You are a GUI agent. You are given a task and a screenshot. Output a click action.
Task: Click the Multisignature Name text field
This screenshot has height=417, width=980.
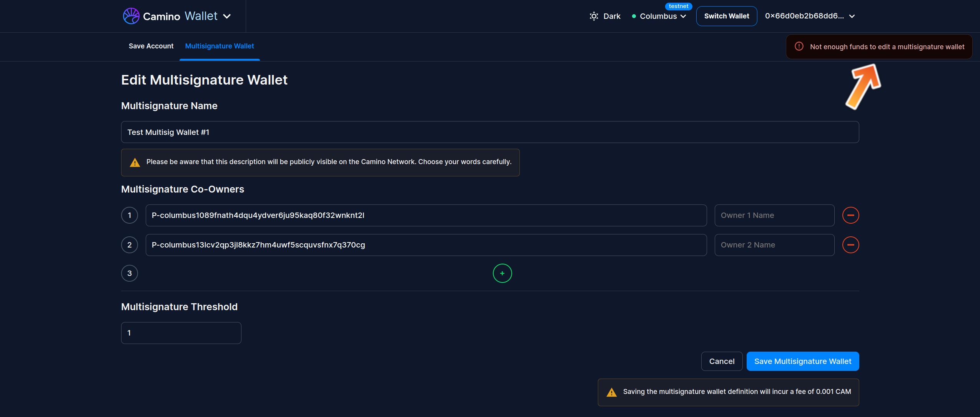point(489,132)
